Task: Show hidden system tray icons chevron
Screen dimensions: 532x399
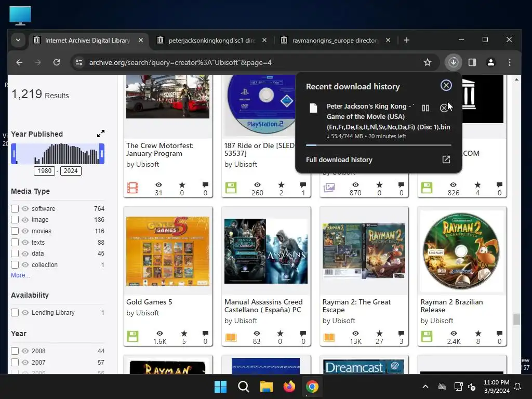Action: [425, 387]
